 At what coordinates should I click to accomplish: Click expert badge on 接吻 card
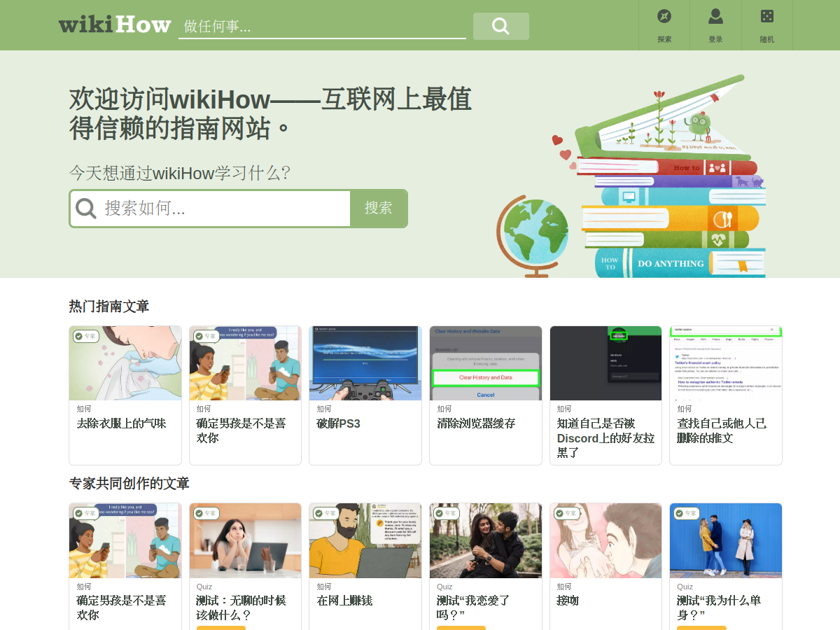click(568, 513)
